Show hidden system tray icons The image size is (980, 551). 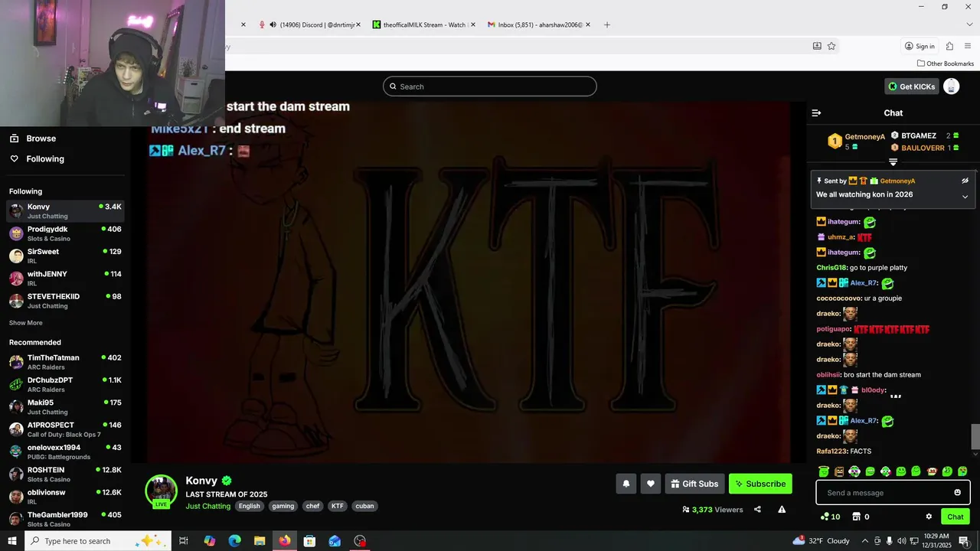click(864, 541)
